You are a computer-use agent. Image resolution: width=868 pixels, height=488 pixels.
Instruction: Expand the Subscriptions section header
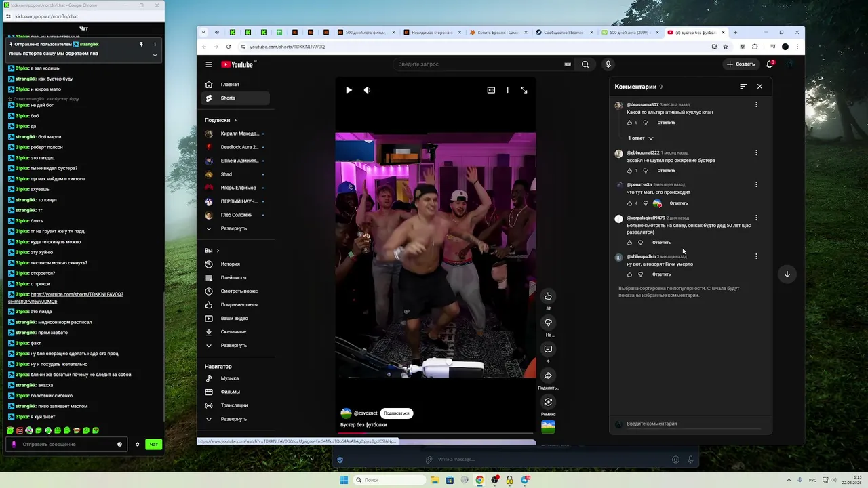(x=221, y=120)
